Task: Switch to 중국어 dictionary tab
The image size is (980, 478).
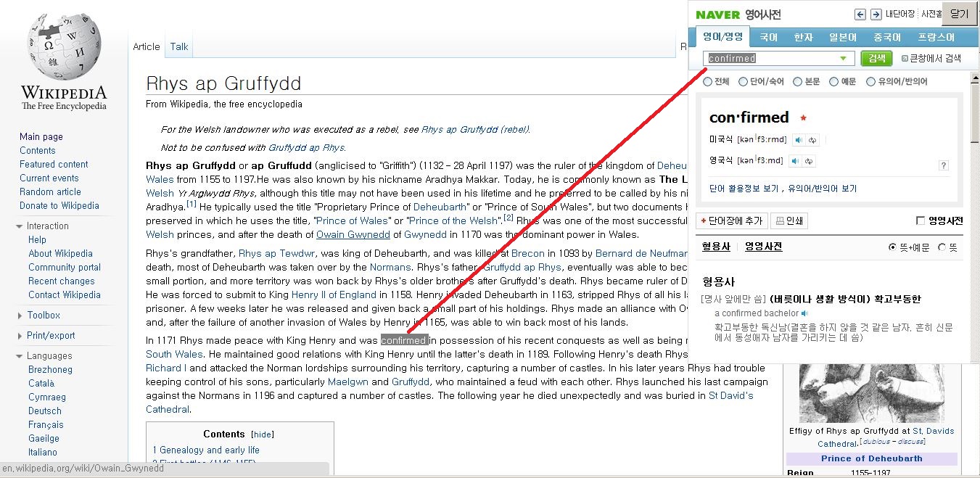Action: 887,37
